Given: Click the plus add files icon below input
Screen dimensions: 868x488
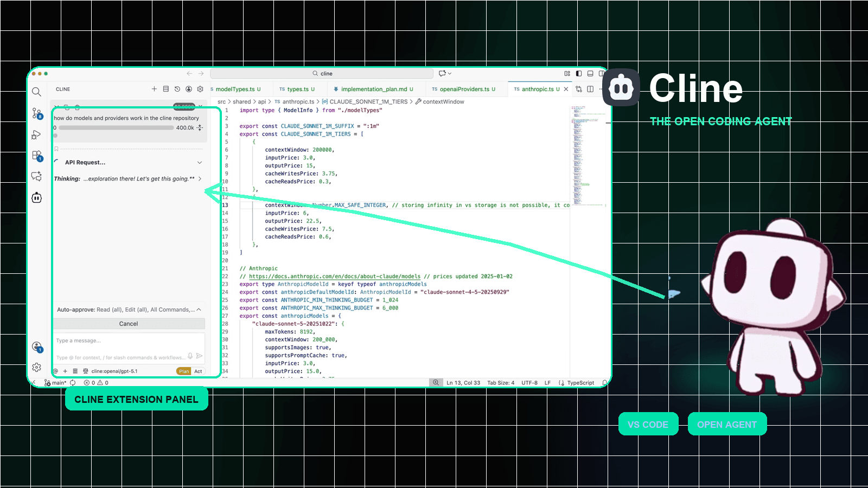Looking at the screenshot, I should pos(65,371).
